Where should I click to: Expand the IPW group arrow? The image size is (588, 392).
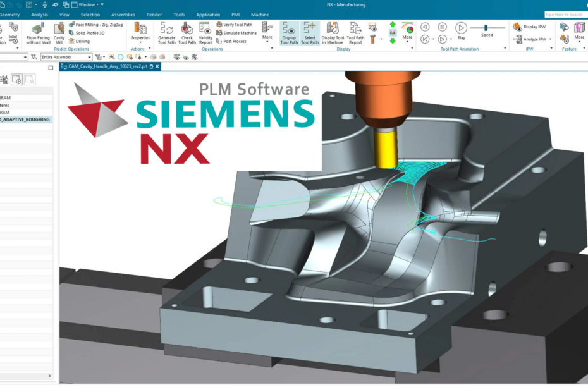tap(551, 49)
